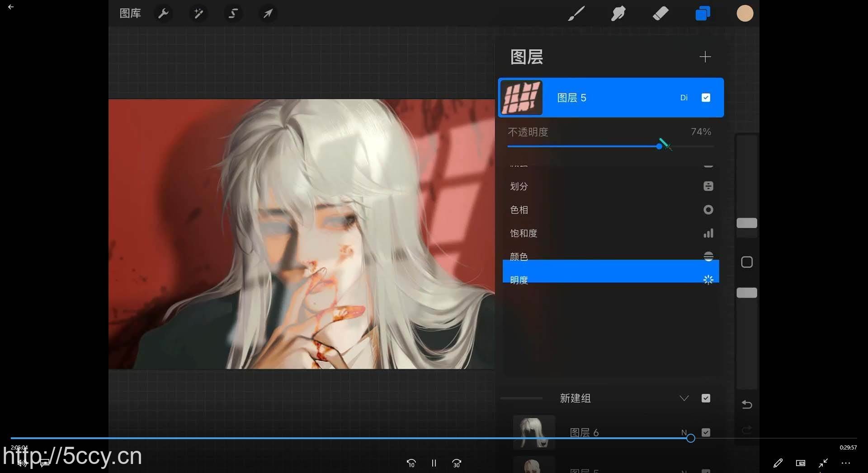
Task: Open the Adjustments magic wand panel
Action: pyautogui.click(x=198, y=13)
